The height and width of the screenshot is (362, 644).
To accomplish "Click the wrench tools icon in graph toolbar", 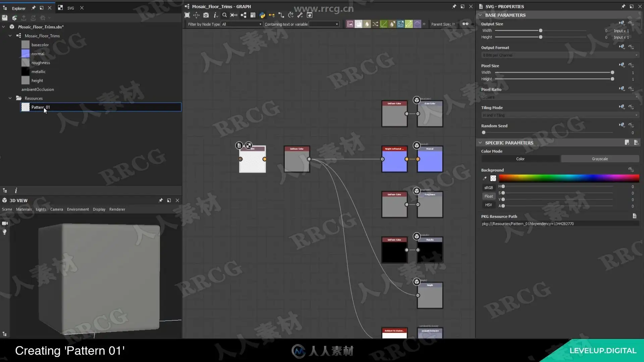I will [x=300, y=15].
